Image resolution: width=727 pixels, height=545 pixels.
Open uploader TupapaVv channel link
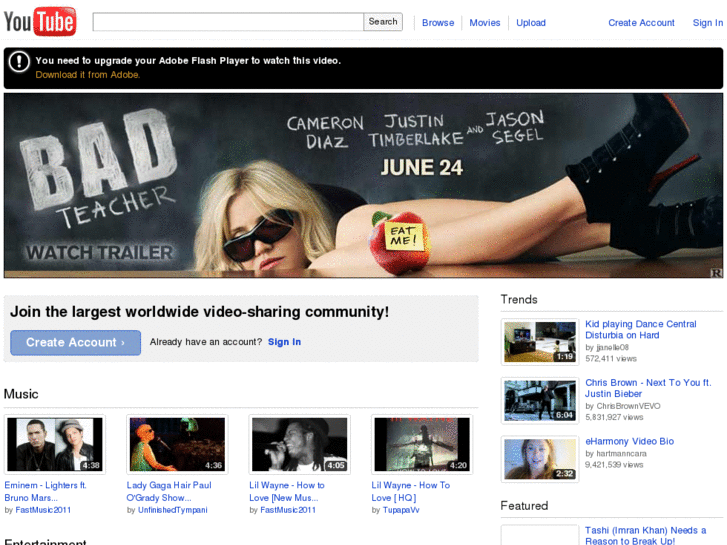(401, 510)
